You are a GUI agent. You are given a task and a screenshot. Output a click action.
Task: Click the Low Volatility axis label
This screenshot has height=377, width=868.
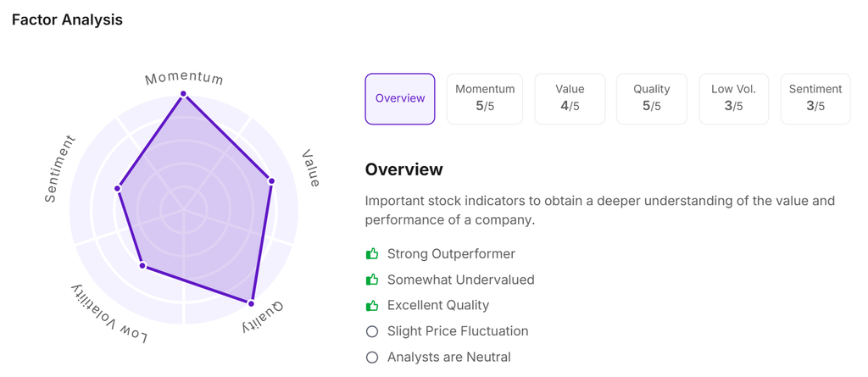(x=109, y=315)
